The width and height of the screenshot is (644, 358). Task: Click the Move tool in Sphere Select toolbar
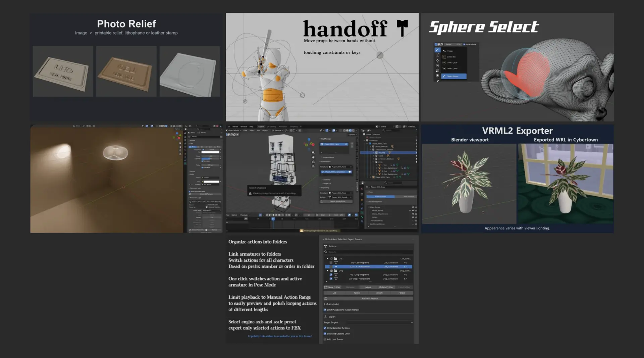click(437, 61)
